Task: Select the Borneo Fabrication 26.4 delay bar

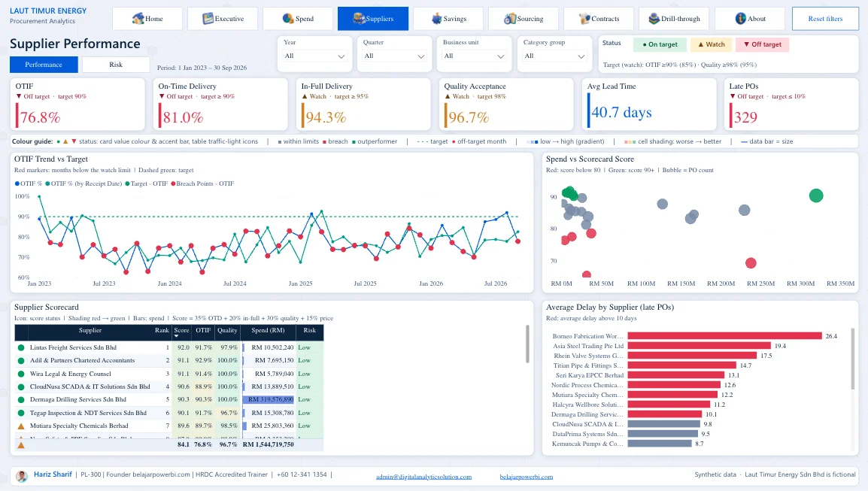Action: (x=724, y=336)
